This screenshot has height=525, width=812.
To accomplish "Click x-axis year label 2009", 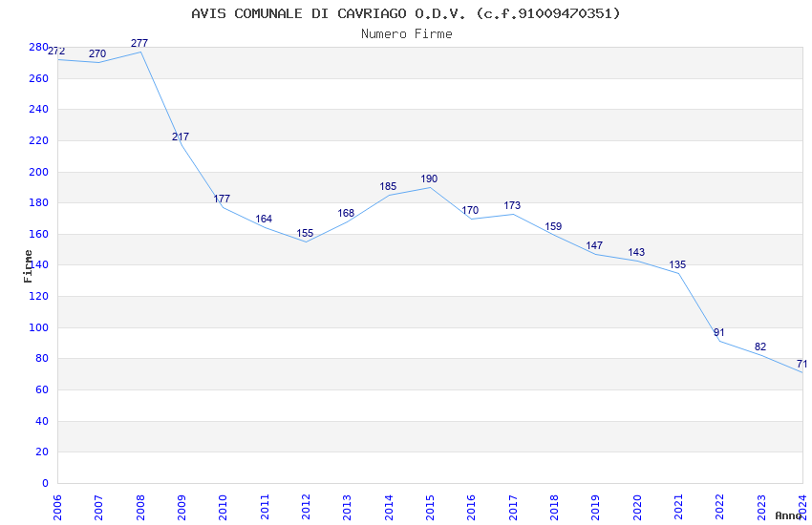I will point(182,508).
